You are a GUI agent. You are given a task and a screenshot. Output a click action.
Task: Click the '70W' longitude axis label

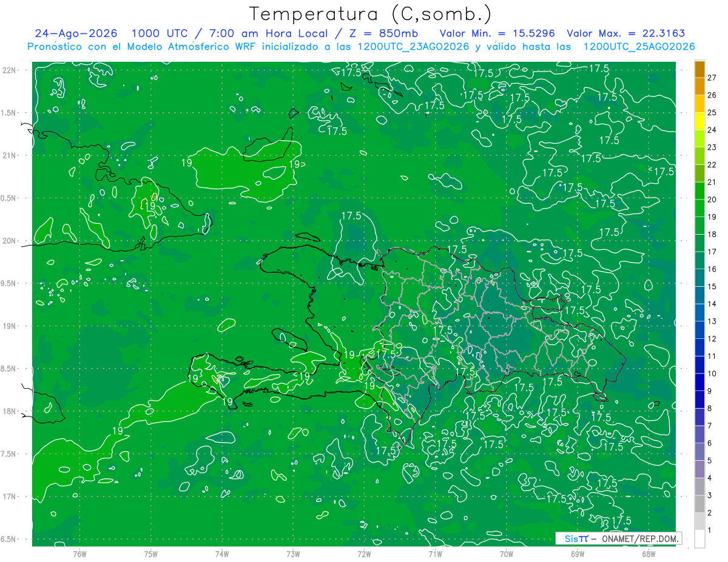(x=507, y=554)
